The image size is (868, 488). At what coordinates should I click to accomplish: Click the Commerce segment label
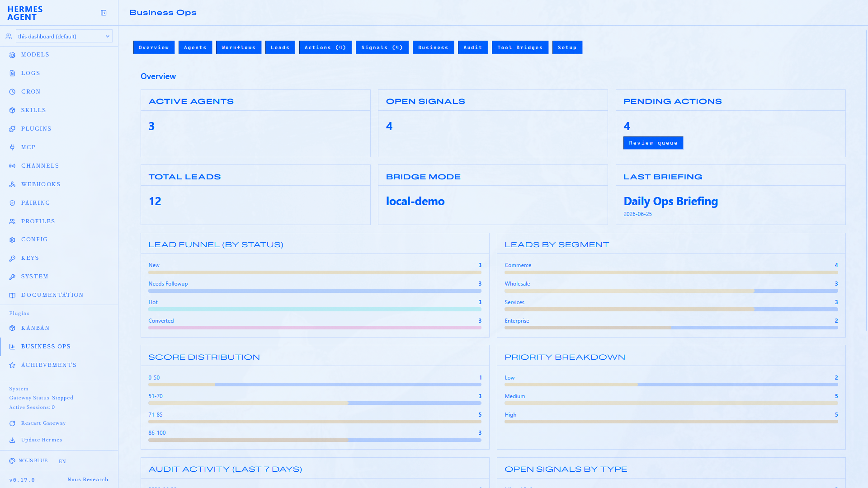click(518, 265)
